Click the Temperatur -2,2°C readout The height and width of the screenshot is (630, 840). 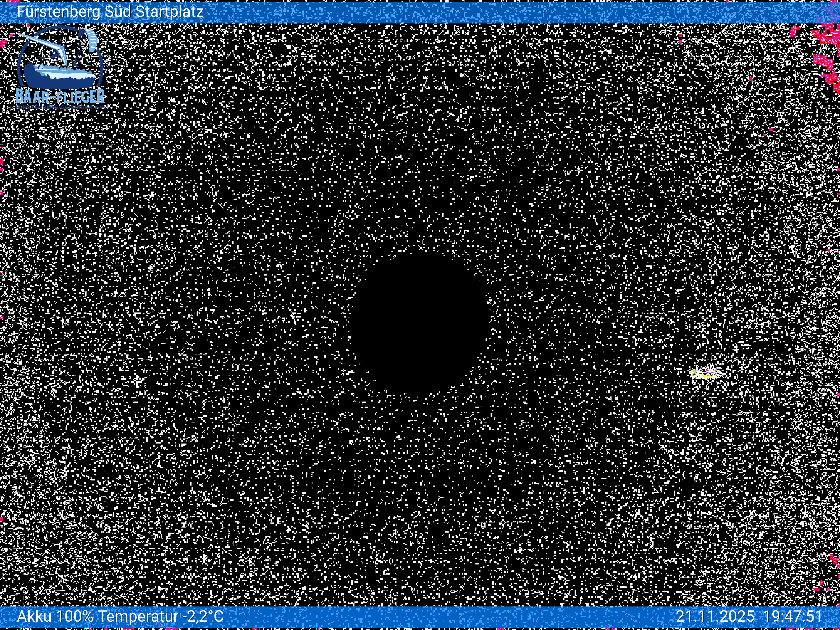tap(161, 616)
